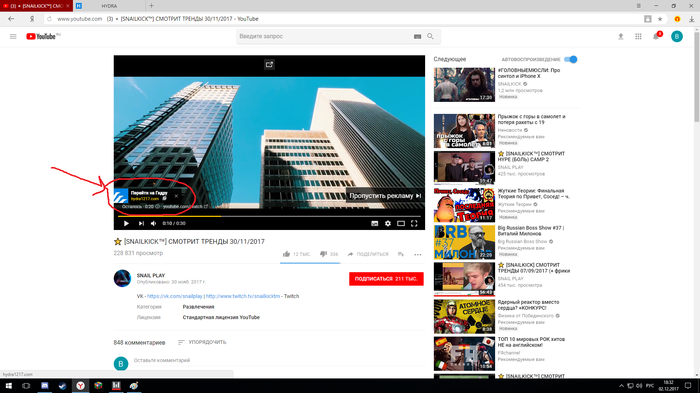Toggle subtitles in the player
Viewport: 700px width, 393px height.
(375, 223)
